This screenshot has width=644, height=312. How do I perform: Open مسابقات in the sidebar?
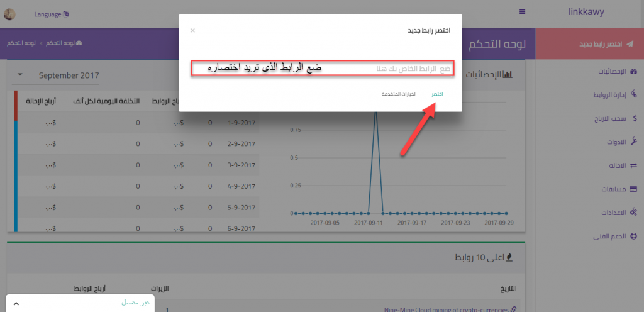pos(614,189)
